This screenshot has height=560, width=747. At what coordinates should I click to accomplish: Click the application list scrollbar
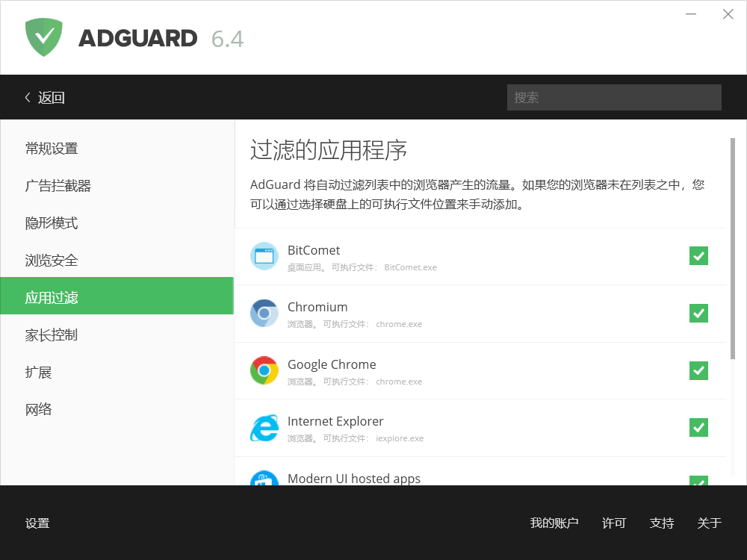(x=733, y=249)
